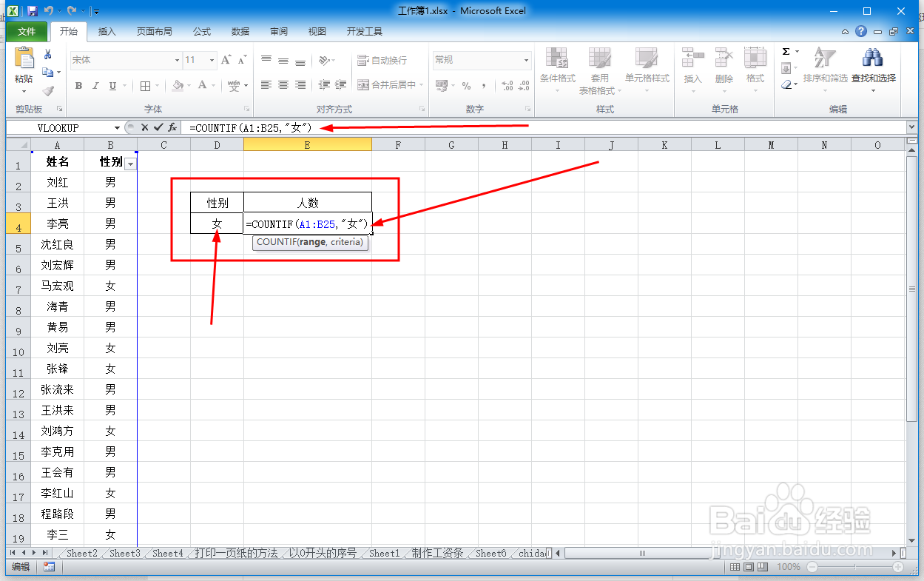Open the Sheet2 worksheet tab
Screen dimensions: 924x581
81,553
